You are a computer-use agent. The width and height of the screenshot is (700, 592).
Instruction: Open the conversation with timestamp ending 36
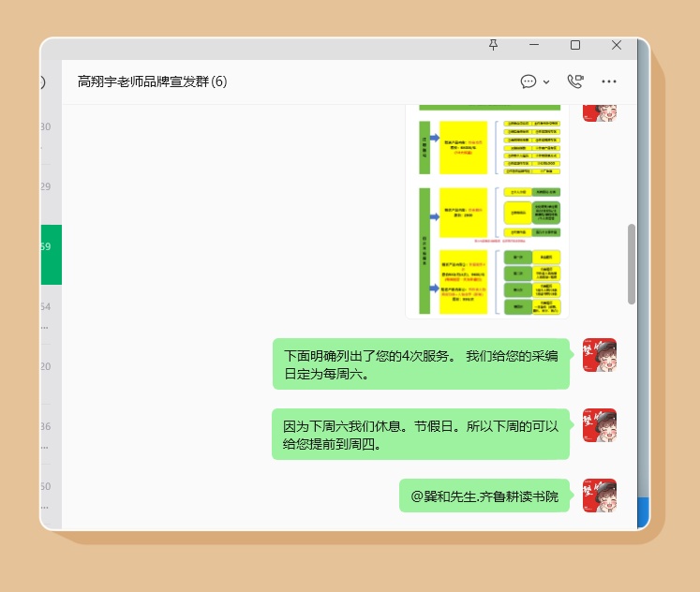(x=50, y=434)
